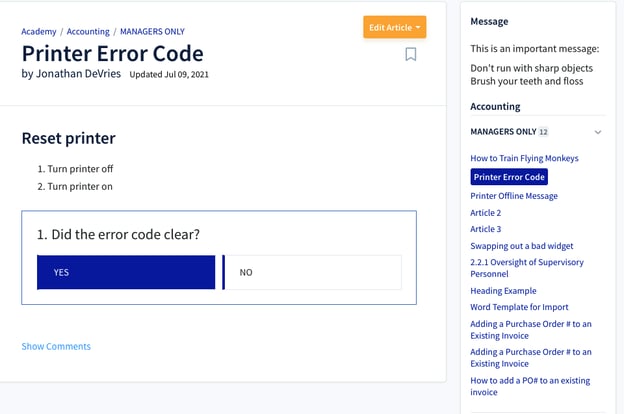Viewport: 624px width, 414px height.
Task: Collapse the MANAGERS ONLY section chevron
Action: (x=598, y=132)
